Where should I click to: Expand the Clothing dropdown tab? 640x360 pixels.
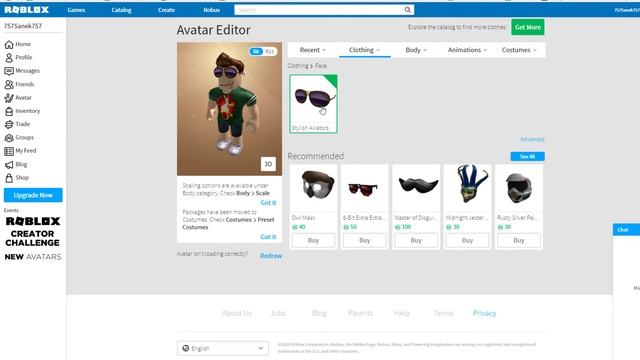point(364,50)
